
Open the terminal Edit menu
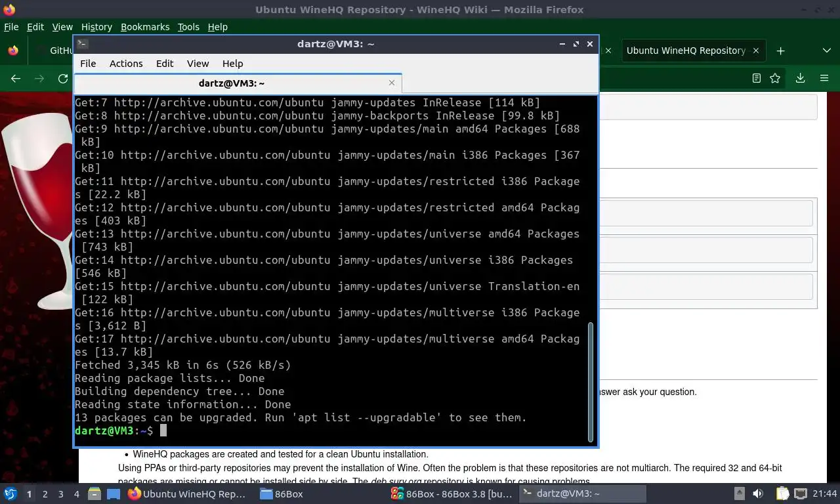click(x=165, y=64)
